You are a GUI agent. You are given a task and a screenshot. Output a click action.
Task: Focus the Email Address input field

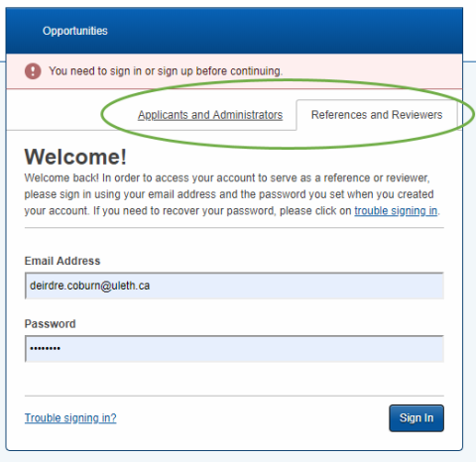[234, 286]
